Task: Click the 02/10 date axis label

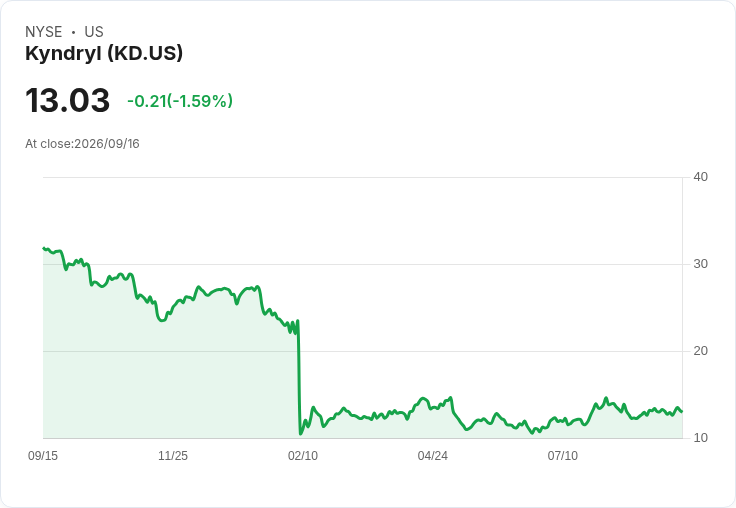Action: [x=303, y=456]
